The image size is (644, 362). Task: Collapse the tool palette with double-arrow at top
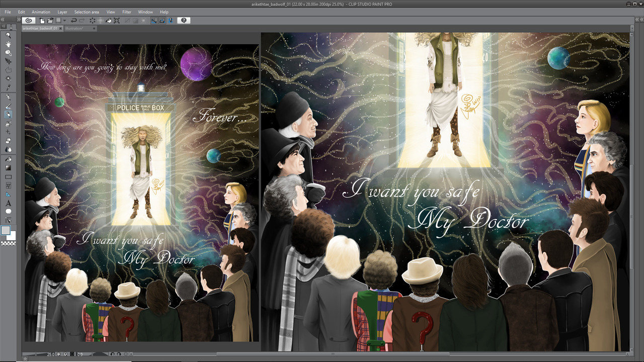[3, 21]
